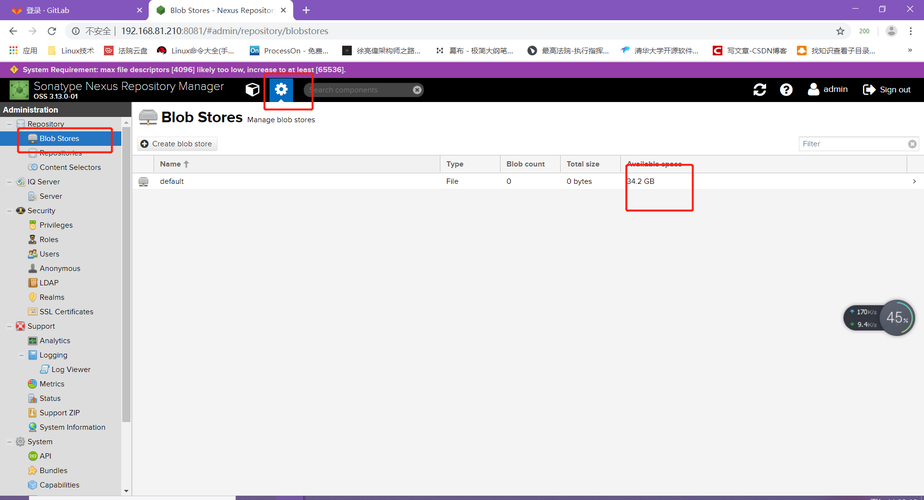Bookmark this page with star icon
The height and width of the screenshot is (500, 924).
[840, 31]
